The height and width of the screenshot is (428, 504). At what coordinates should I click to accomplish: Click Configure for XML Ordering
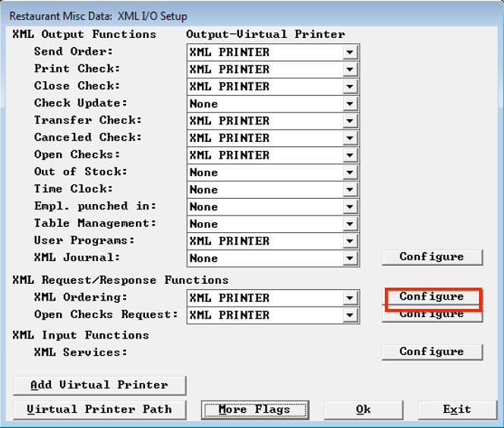coord(432,297)
